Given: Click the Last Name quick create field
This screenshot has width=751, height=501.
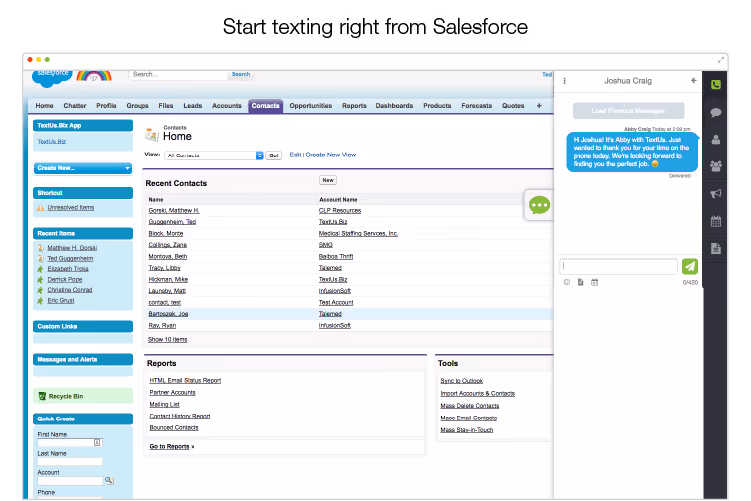Looking at the screenshot, I should click(70, 462).
